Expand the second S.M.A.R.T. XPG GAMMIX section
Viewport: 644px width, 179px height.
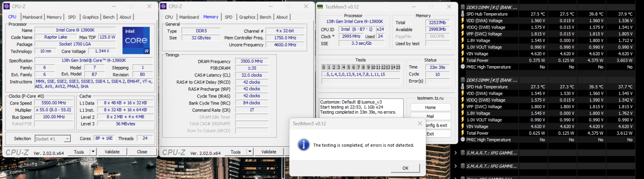pyautogui.click(x=456, y=166)
